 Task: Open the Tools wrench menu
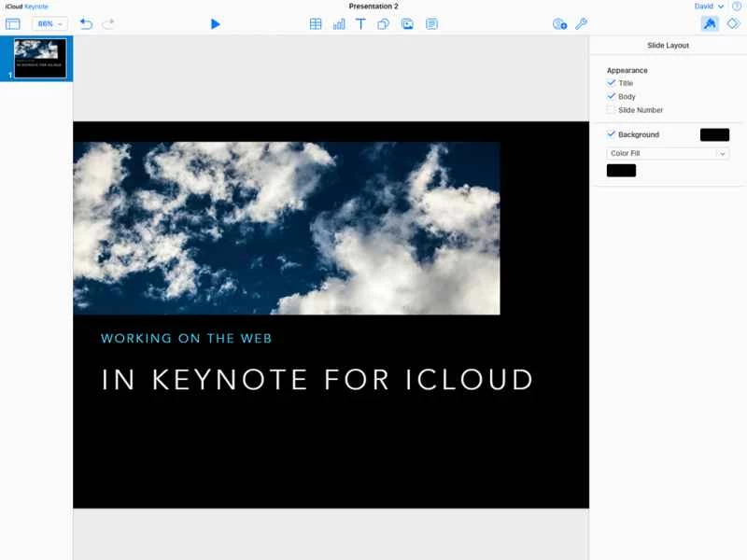point(581,23)
